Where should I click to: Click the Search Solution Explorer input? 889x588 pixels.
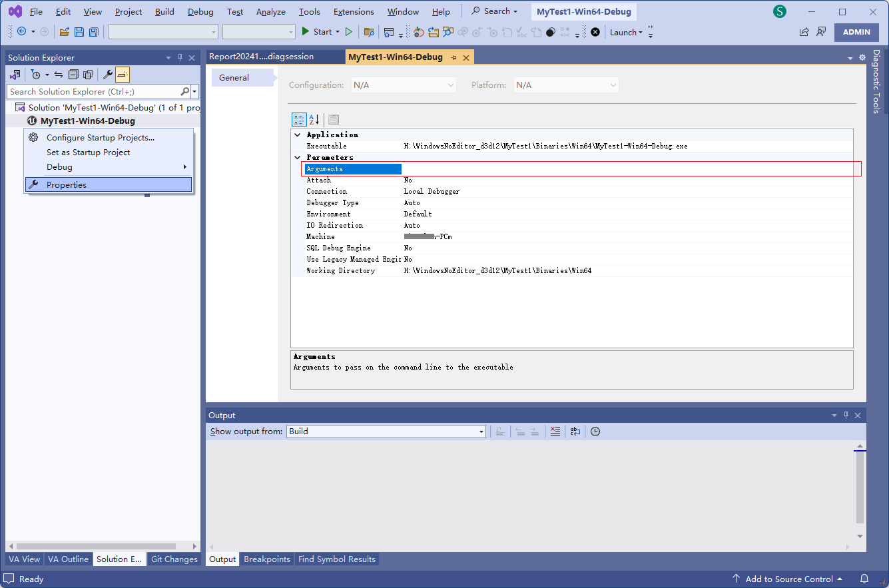93,91
